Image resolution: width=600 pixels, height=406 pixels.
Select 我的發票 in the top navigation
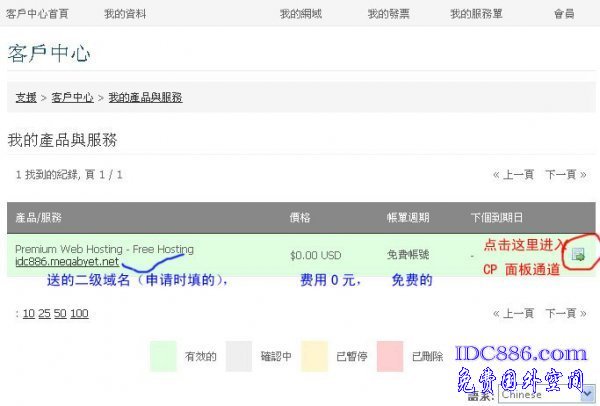click(x=388, y=14)
